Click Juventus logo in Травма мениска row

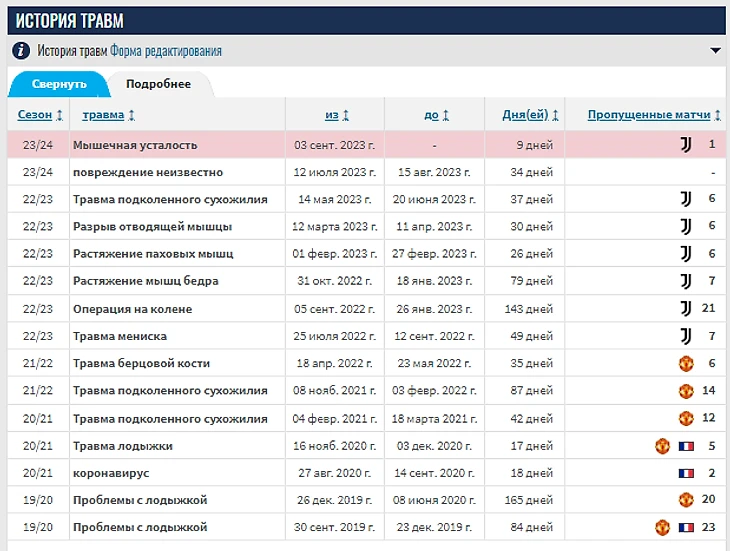[x=686, y=336]
